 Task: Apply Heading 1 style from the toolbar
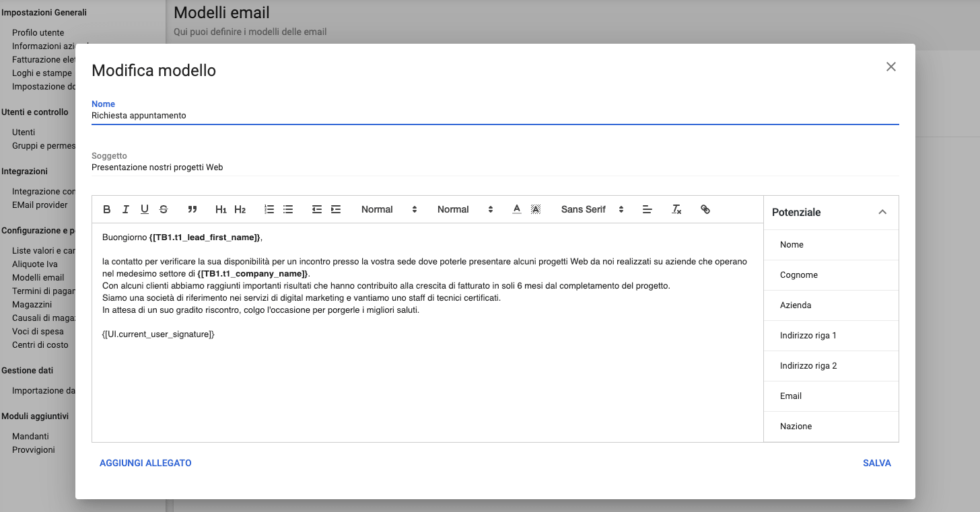click(x=221, y=209)
